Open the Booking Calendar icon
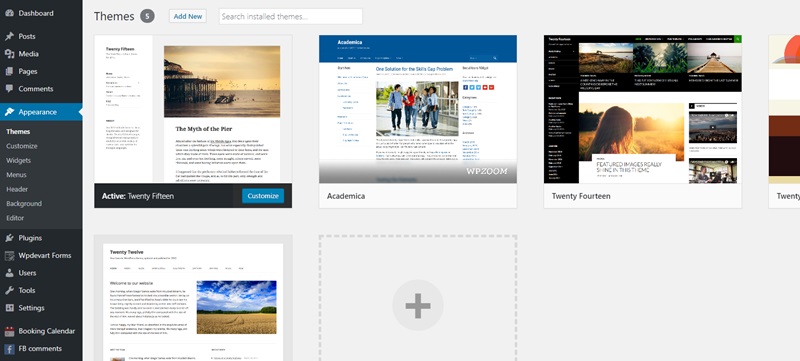Viewport: 800px width, 361px height. (9, 331)
